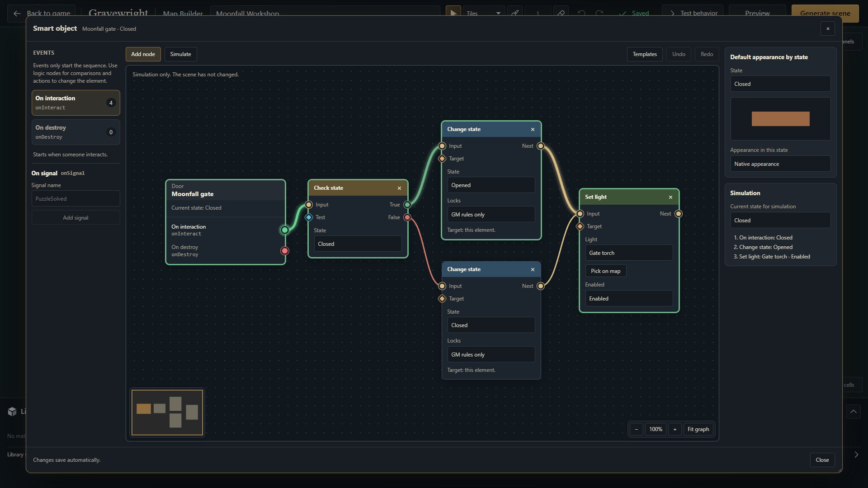
Task: Click the orange appearance preview swatch
Action: tap(780, 119)
